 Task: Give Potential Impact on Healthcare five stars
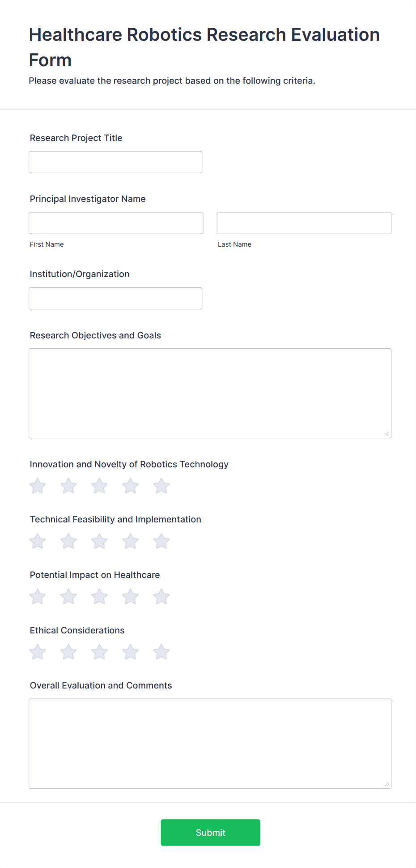(x=161, y=596)
